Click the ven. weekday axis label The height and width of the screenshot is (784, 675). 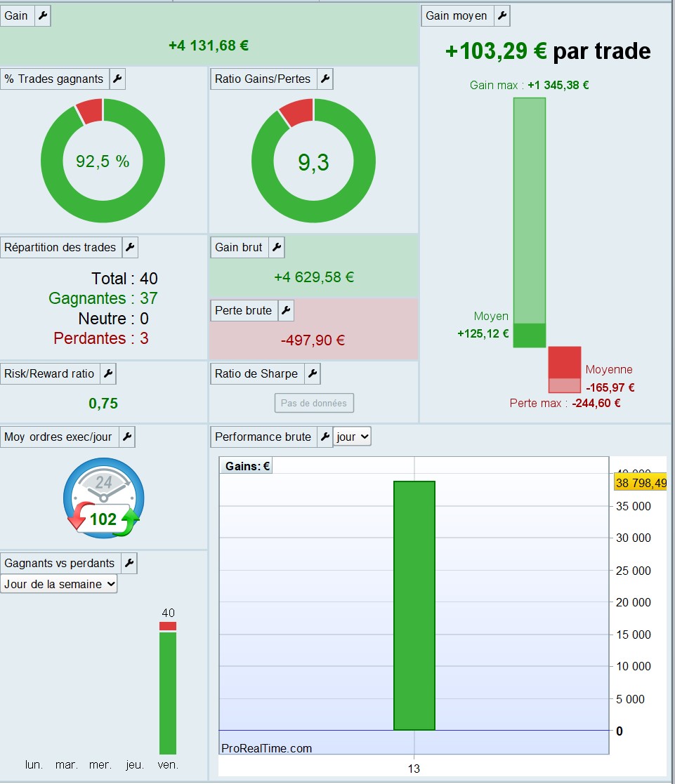pos(168,765)
